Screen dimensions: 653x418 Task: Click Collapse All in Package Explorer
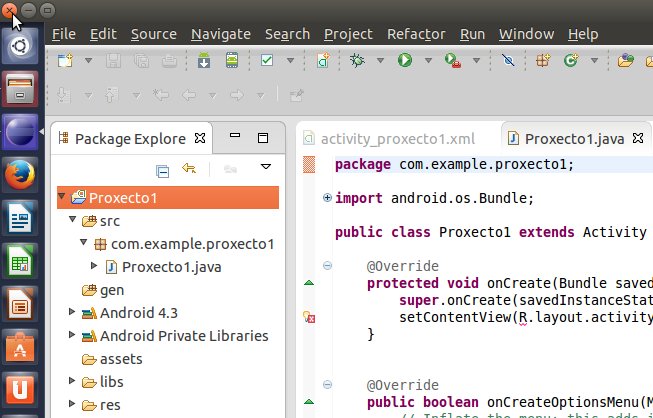162,171
